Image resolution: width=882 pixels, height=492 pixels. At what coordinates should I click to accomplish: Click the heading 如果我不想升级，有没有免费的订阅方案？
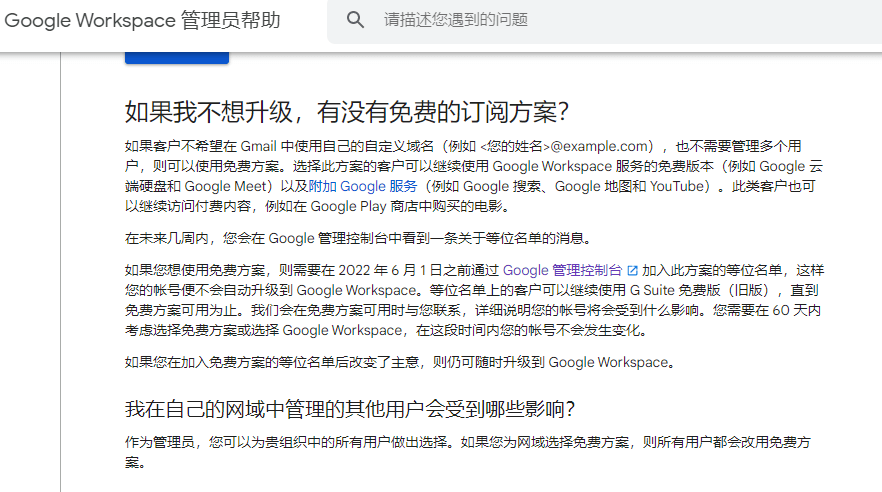pyautogui.click(x=347, y=111)
